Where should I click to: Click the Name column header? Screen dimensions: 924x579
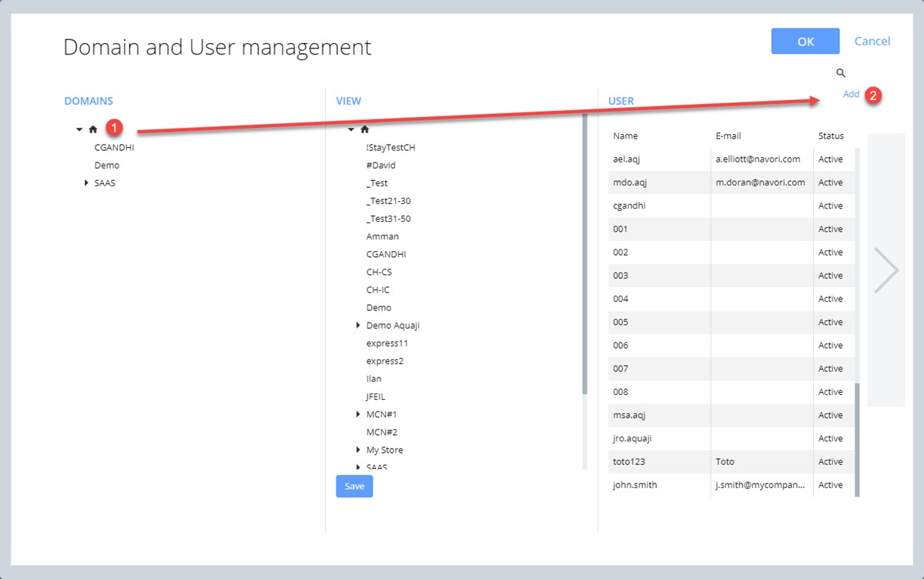click(x=625, y=136)
